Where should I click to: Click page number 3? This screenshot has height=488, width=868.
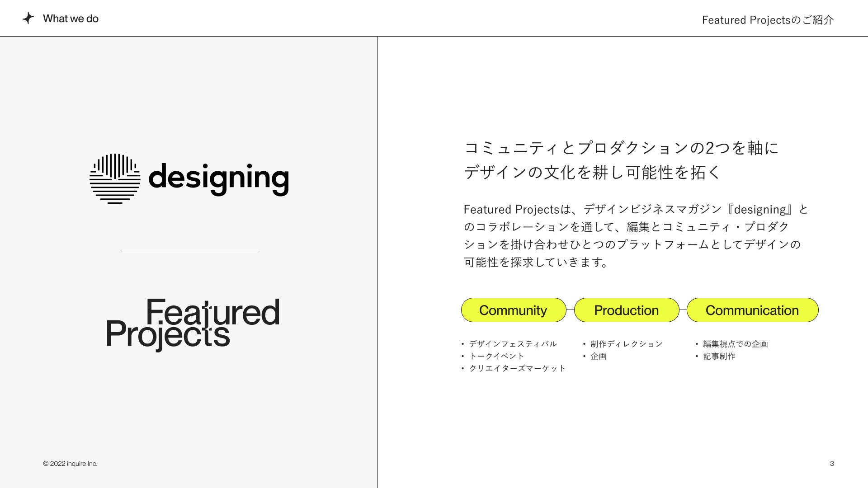click(x=832, y=464)
